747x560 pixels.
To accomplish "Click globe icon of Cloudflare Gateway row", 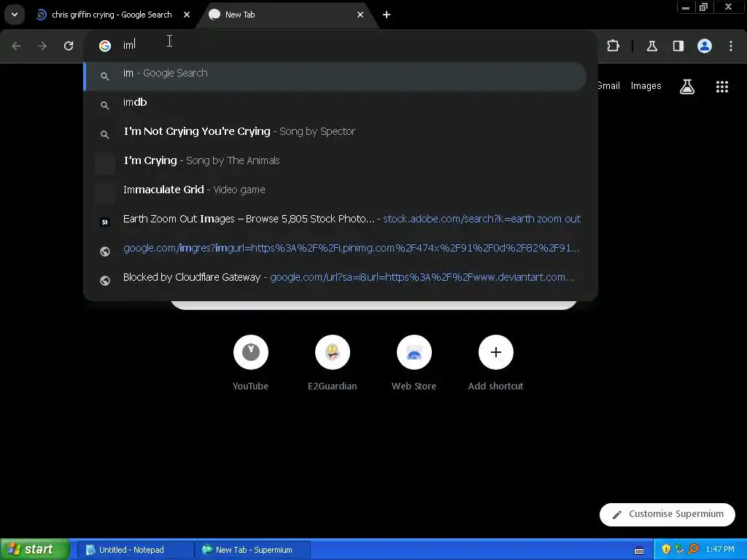I will pyautogui.click(x=105, y=281).
